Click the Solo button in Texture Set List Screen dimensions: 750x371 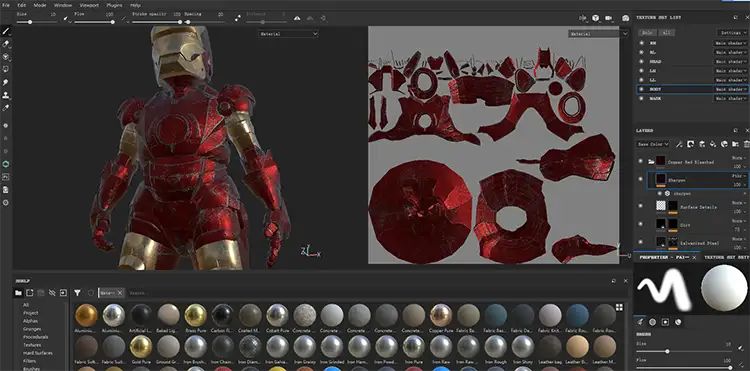pyautogui.click(x=647, y=33)
